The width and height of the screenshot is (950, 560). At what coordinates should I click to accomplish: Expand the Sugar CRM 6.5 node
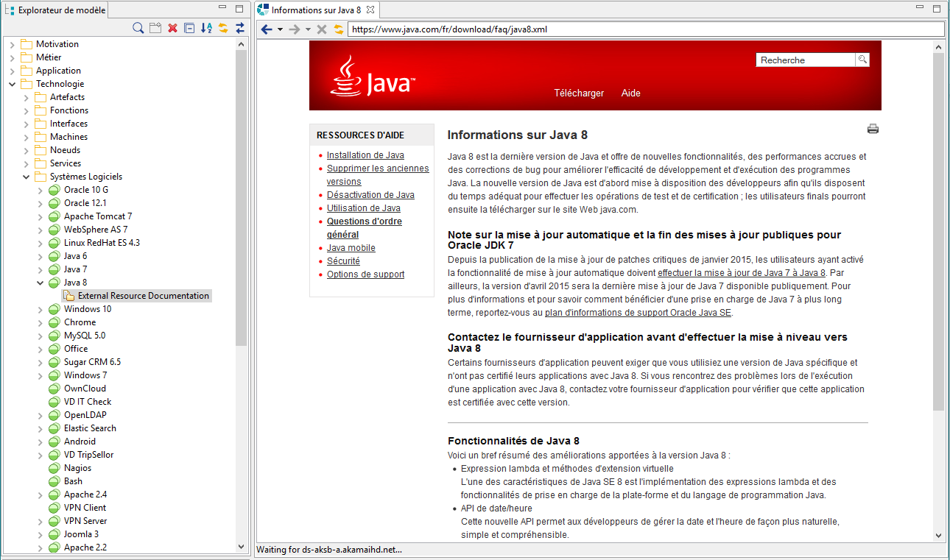coord(40,362)
